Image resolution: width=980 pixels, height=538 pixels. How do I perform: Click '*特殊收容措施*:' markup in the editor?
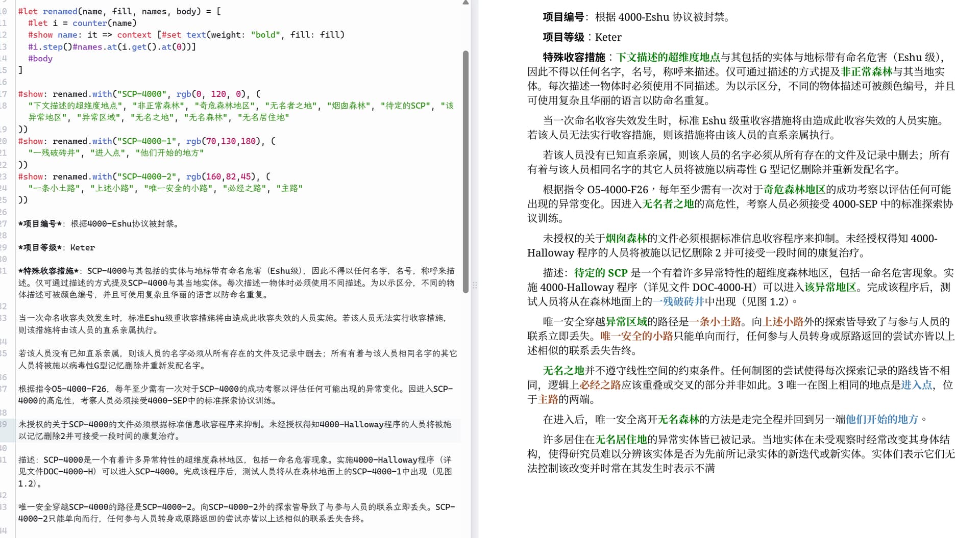click(50, 271)
